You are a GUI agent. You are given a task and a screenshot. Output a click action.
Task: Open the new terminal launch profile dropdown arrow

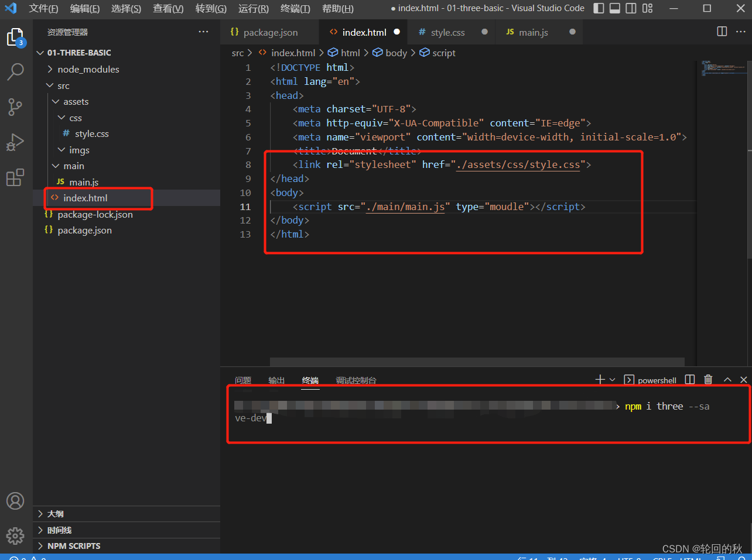click(613, 380)
